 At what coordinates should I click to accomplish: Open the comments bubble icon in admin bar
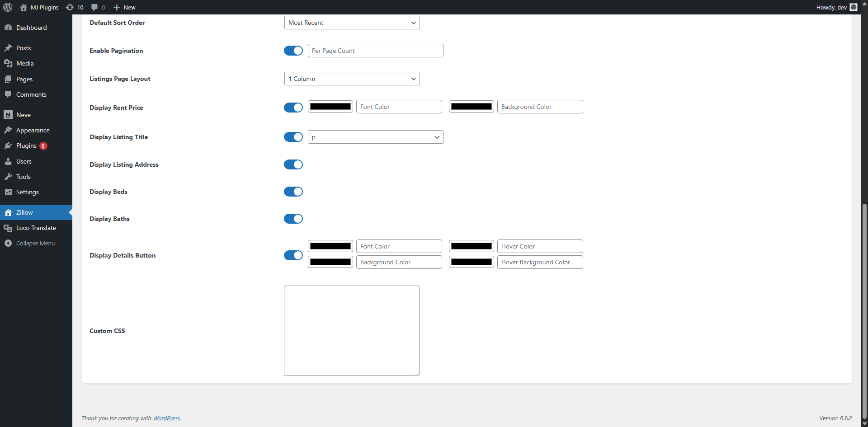click(94, 7)
